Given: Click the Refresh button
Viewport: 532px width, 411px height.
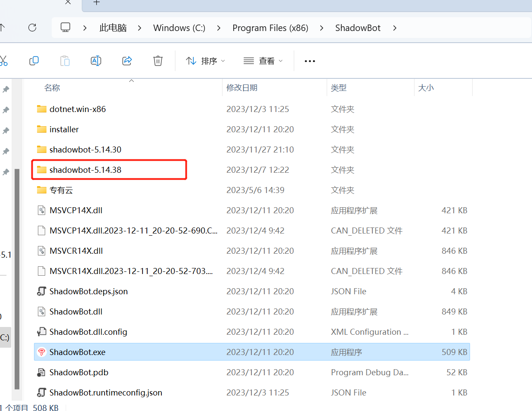Looking at the screenshot, I should click(x=32, y=28).
